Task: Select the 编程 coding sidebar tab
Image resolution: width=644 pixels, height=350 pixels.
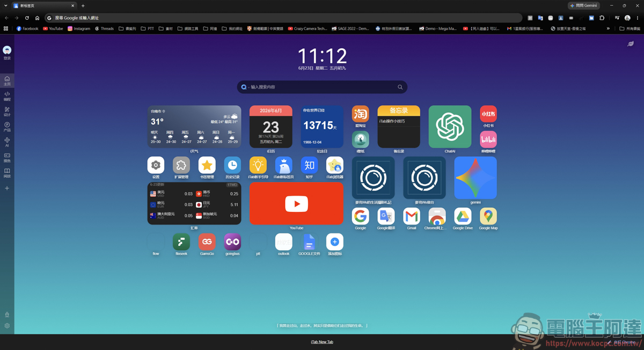Action: point(7,96)
